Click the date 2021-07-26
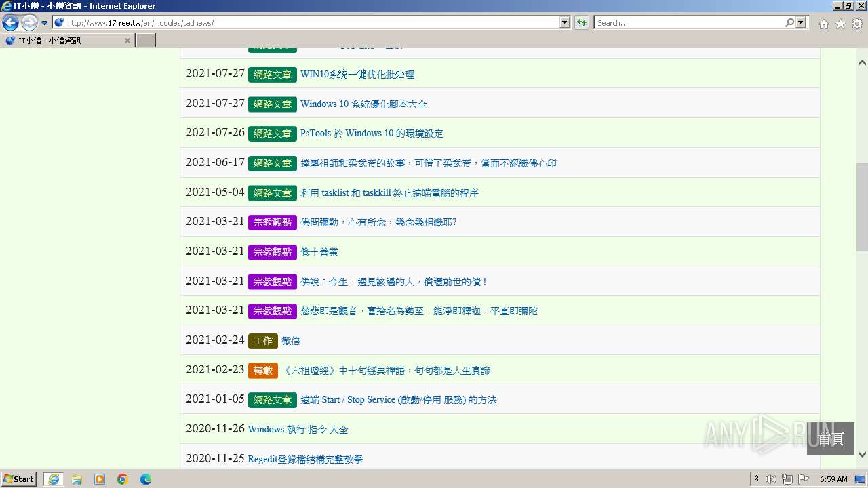 point(215,133)
